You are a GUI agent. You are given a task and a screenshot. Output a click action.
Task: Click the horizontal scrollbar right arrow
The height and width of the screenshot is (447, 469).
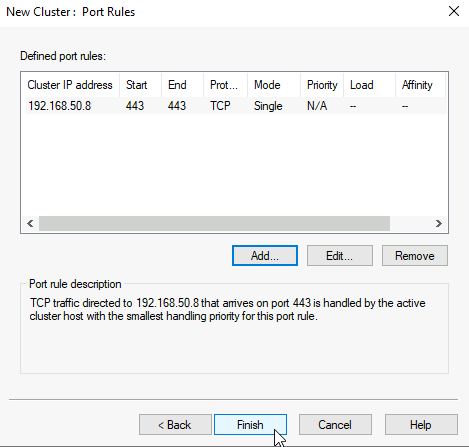pyautogui.click(x=439, y=223)
